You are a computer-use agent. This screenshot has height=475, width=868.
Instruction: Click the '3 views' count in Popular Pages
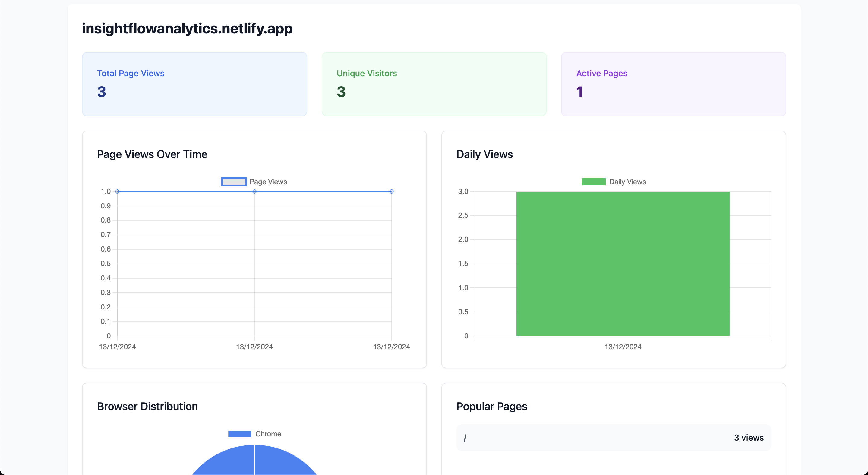click(x=749, y=437)
